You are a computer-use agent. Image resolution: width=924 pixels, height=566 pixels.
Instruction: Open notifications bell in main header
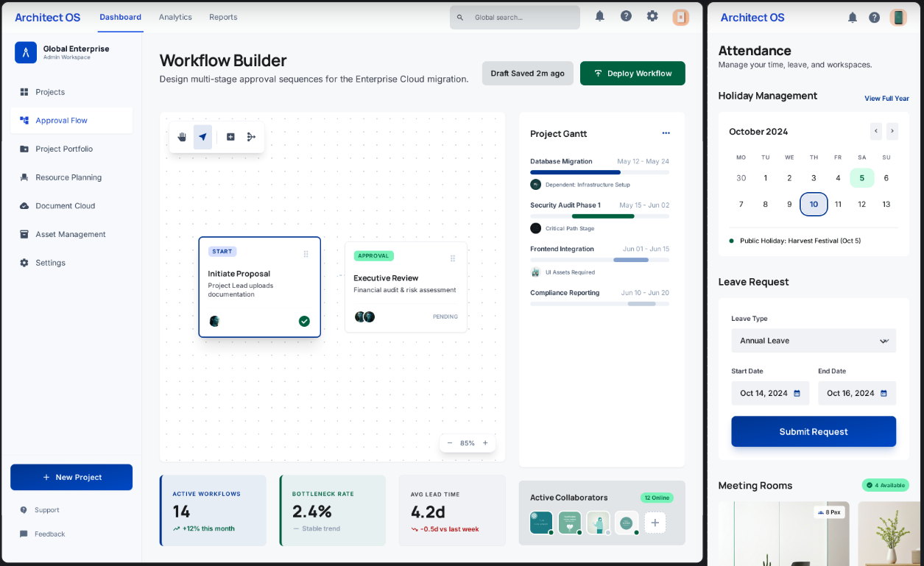[600, 16]
